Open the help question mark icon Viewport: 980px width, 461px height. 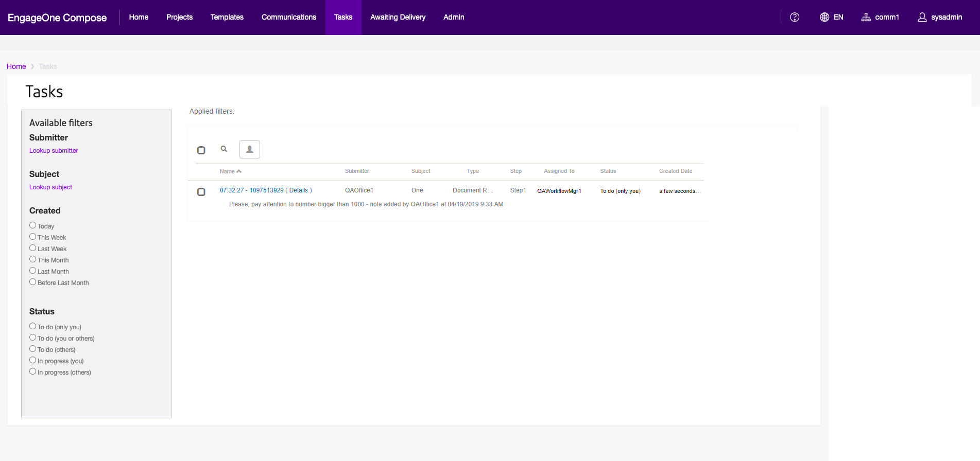tap(795, 17)
